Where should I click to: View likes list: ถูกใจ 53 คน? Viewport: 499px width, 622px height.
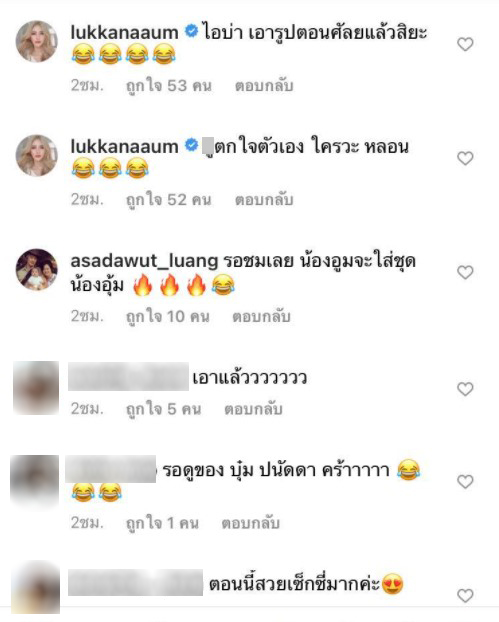[x=169, y=86]
